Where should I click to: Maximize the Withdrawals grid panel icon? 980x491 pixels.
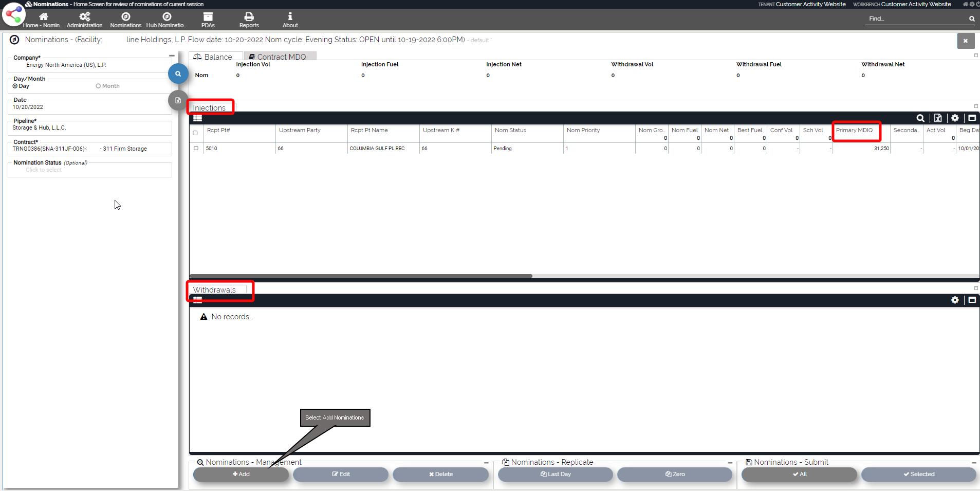972,300
